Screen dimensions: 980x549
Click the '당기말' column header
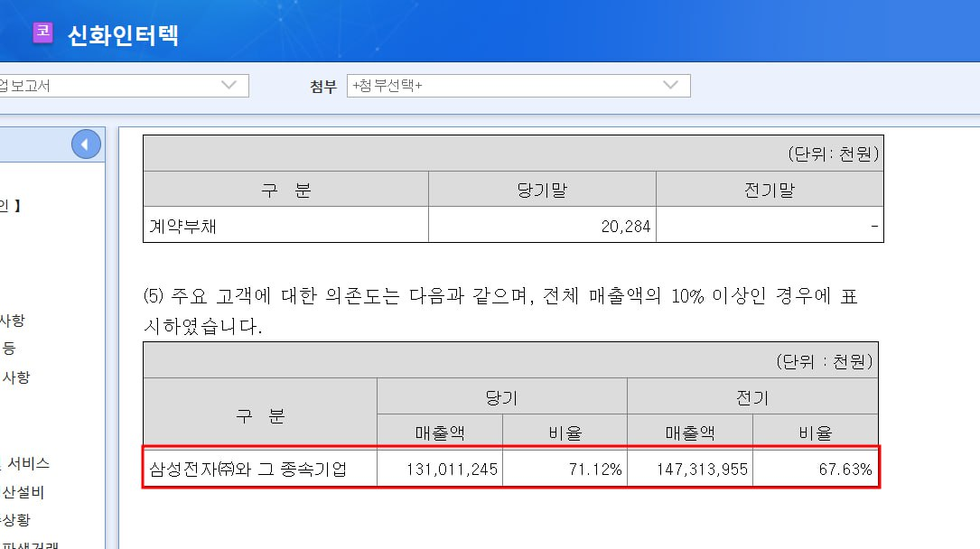[542, 190]
